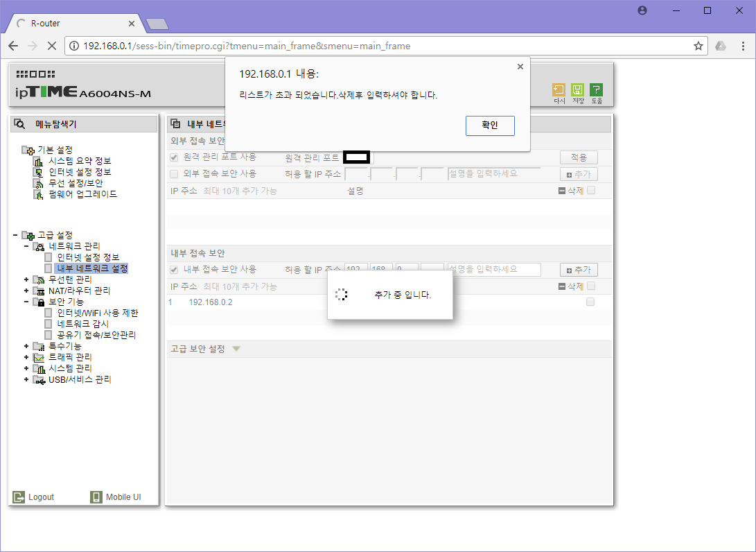Expand the NAT/라우터 관리 tree node
Viewport: 756px width, 552px height.
point(26,291)
